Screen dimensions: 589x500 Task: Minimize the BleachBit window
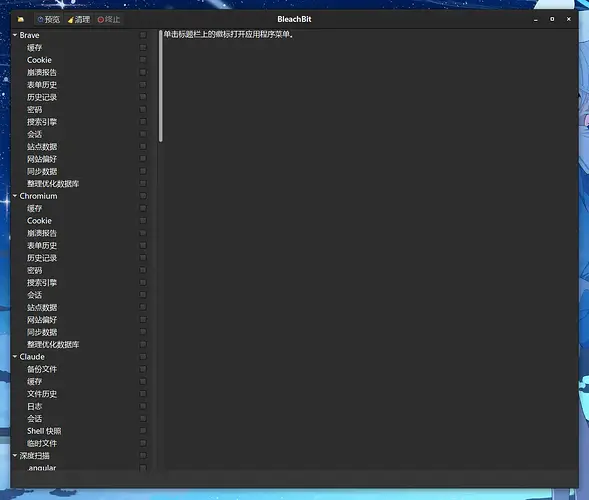click(536, 19)
